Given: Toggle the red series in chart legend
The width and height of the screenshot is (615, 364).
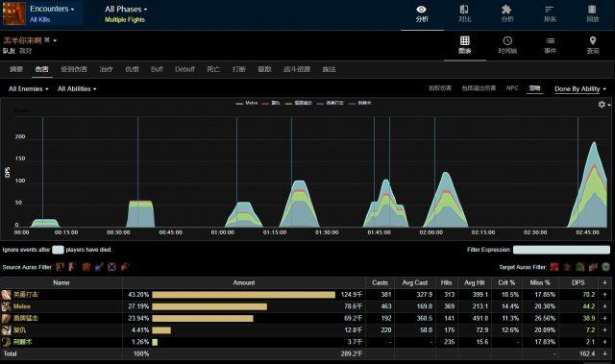Looking at the screenshot, I should pyautogui.click(x=271, y=103).
